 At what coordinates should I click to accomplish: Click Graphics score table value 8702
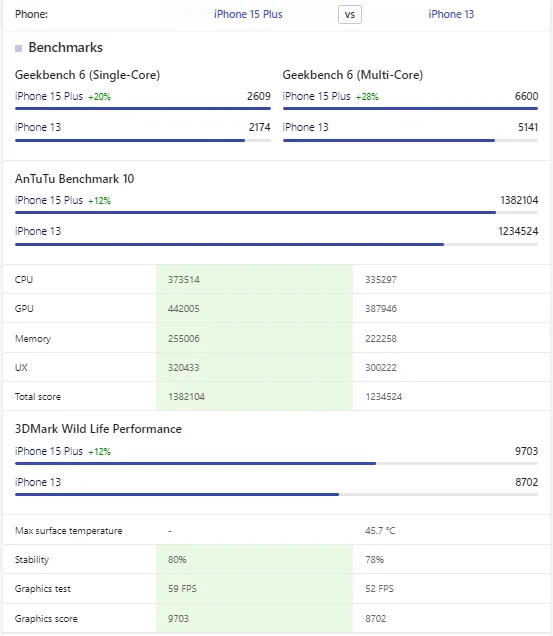coord(376,619)
